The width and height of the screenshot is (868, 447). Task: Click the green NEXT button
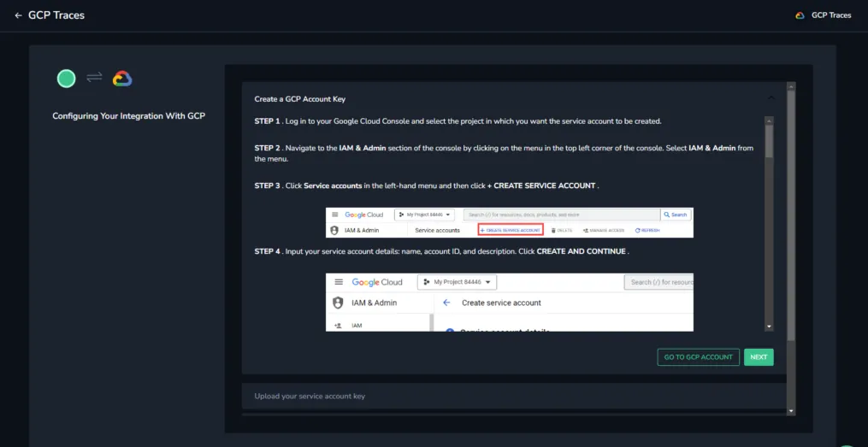759,356
